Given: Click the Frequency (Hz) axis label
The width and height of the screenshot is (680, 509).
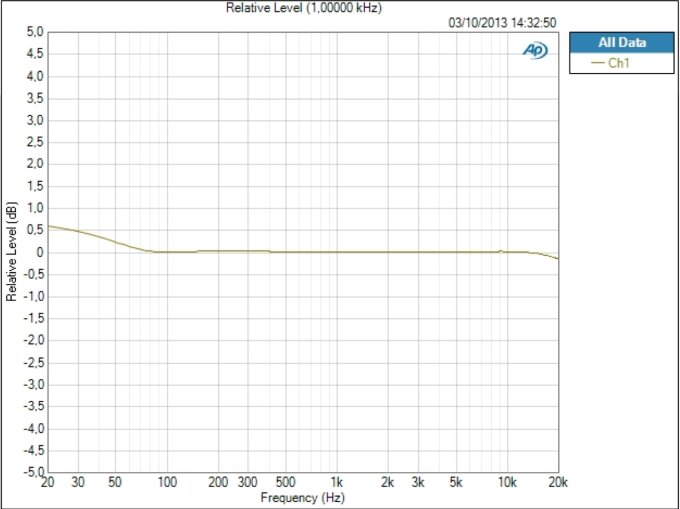Looking at the screenshot, I should pyautogui.click(x=303, y=497).
